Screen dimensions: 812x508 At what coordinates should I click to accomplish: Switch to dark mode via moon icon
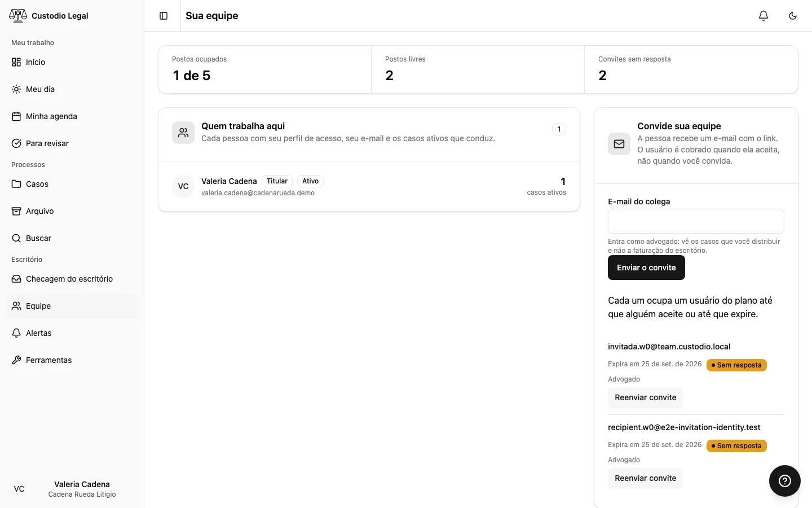coord(793,16)
